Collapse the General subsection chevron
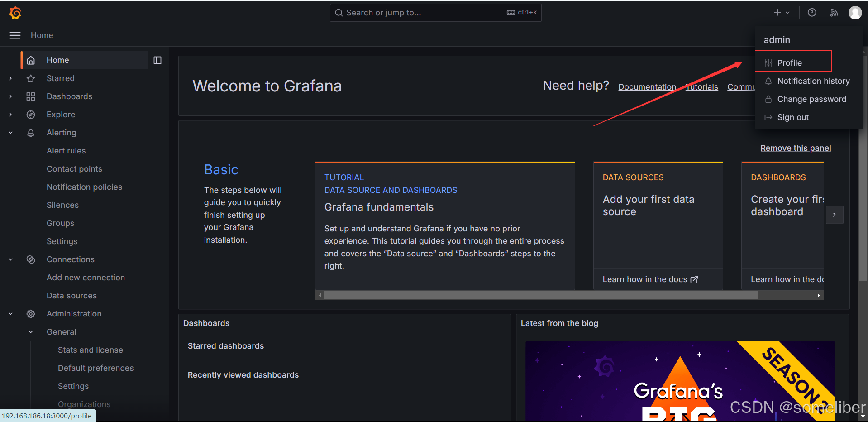Screen dimensions: 868x422 31,332
